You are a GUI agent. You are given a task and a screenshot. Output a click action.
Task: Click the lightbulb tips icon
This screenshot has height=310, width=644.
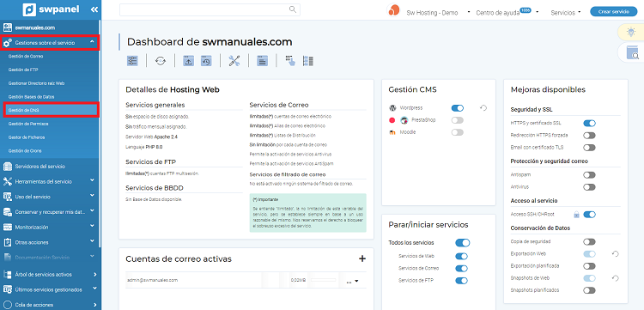(x=630, y=32)
